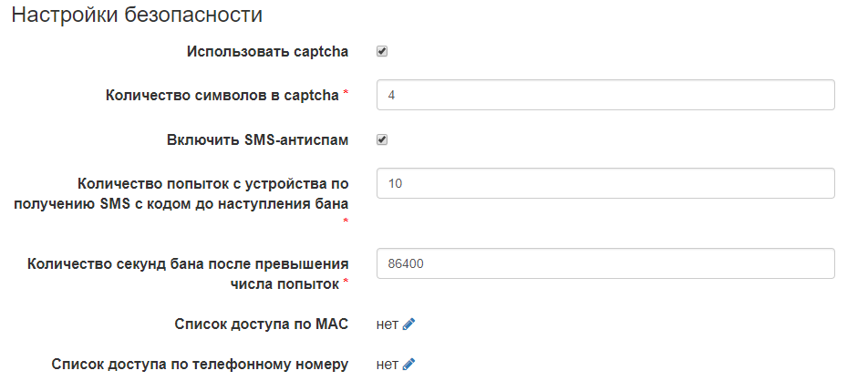Click the 'Количество символов в captcha' label
868x381 pixels.
[222, 95]
